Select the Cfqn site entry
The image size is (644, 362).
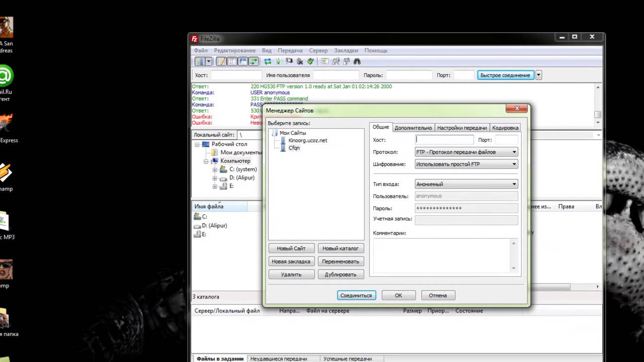294,148
